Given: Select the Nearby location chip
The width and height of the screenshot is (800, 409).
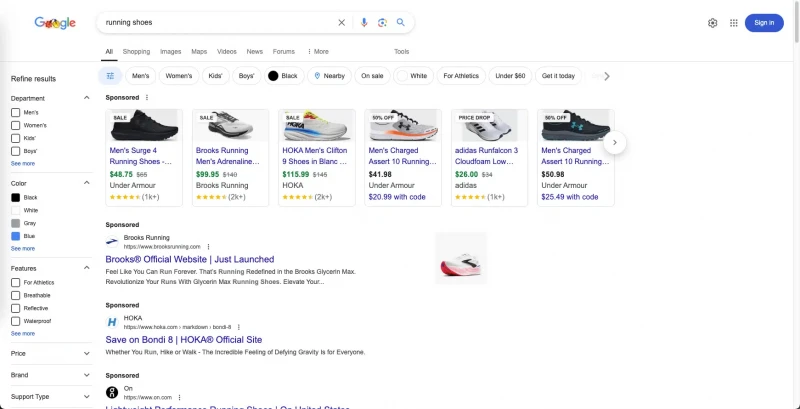Looking at the screenshot, I should (x=330, y=76).
